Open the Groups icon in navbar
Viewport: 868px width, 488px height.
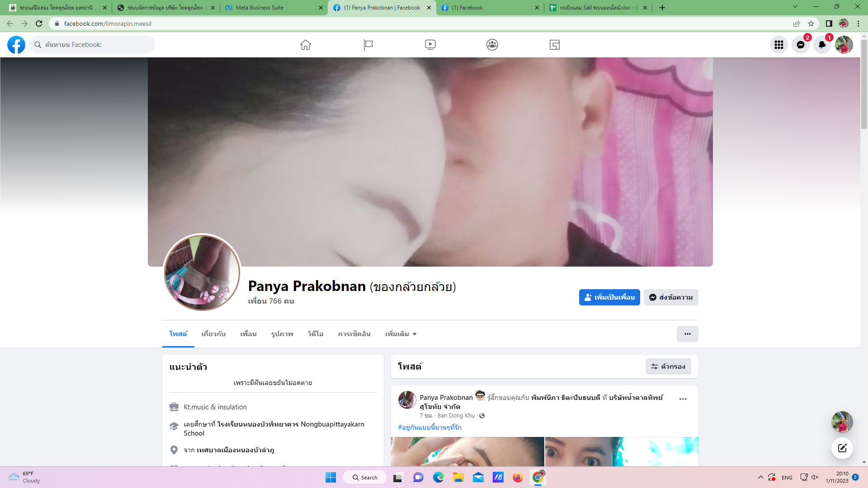coord(492,45)
